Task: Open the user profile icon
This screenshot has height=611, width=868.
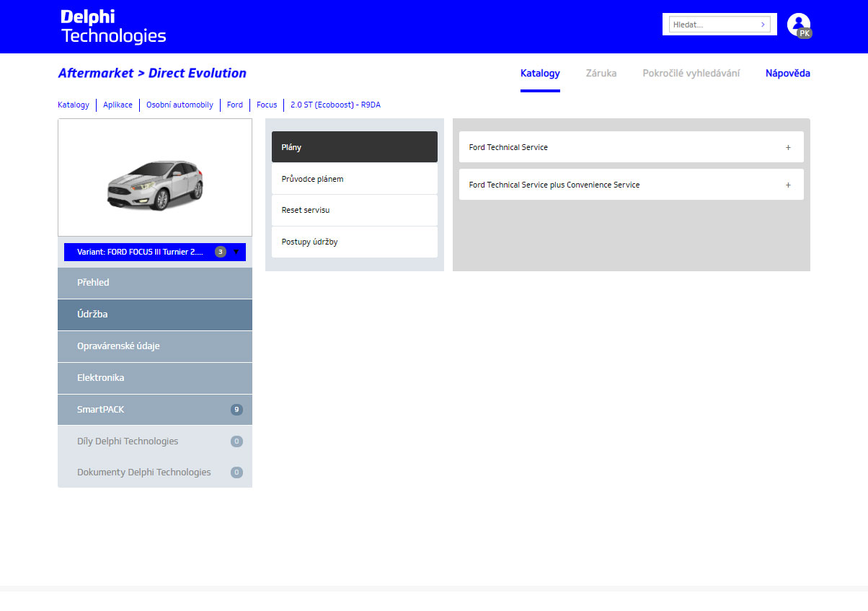Action: [x=799, y=25]
